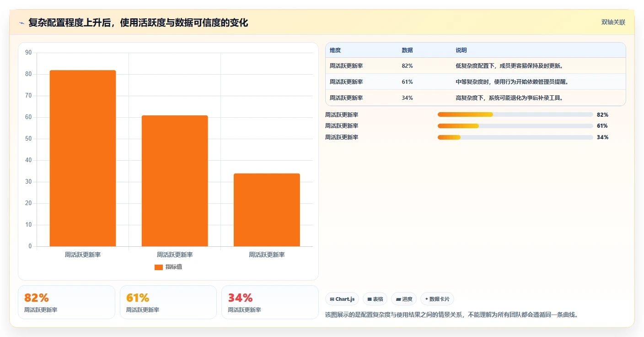Click the middle chart bar at 61
Screen dimensions: 644x337
[175, 181]
